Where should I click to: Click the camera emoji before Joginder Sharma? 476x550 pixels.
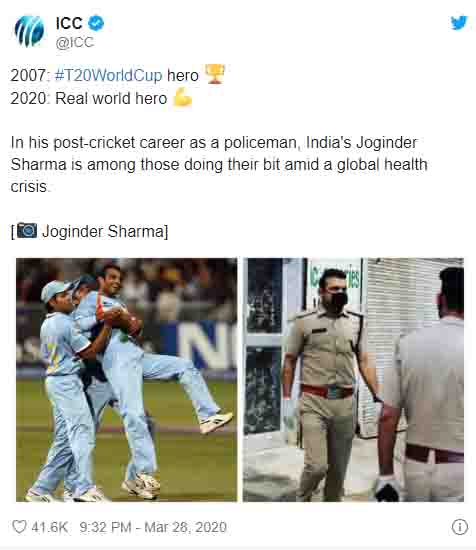(27, 230)
